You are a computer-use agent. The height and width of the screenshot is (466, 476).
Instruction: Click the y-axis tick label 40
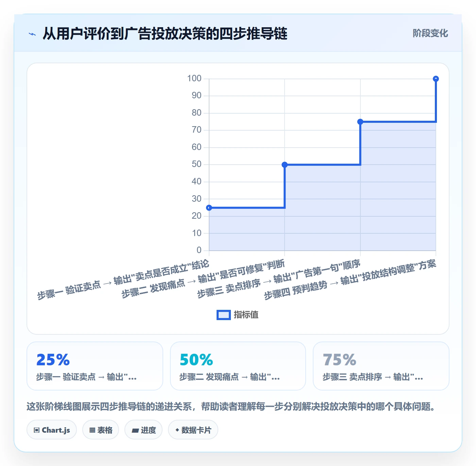point(197,182)
